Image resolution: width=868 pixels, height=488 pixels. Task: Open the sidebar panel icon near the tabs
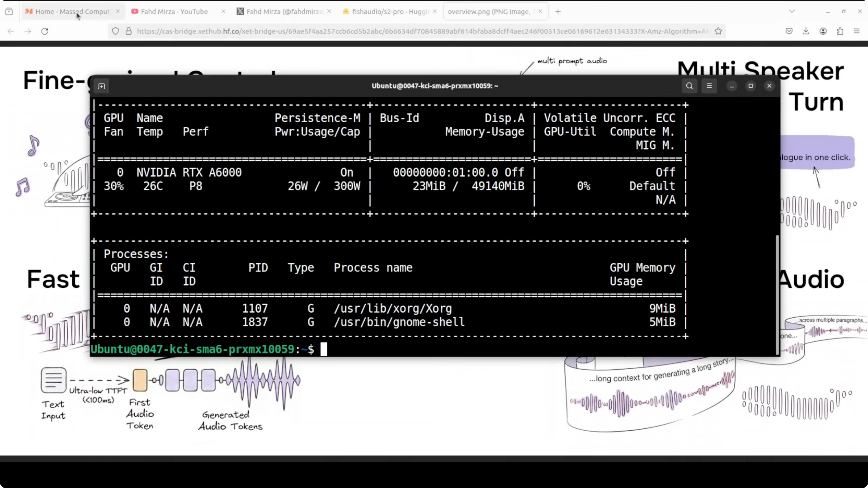click(9, 11)
